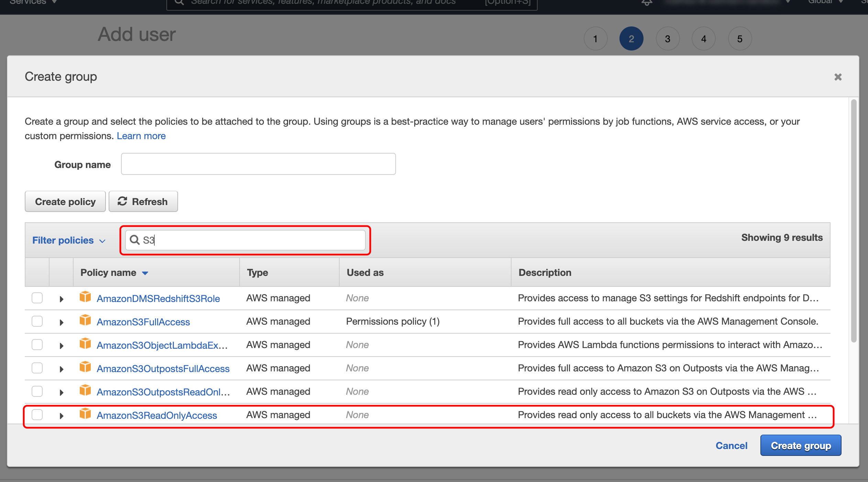Expand the AmazonS3OutpostsReadOnl policy details
868x482 pixels.
pos(62,393)
